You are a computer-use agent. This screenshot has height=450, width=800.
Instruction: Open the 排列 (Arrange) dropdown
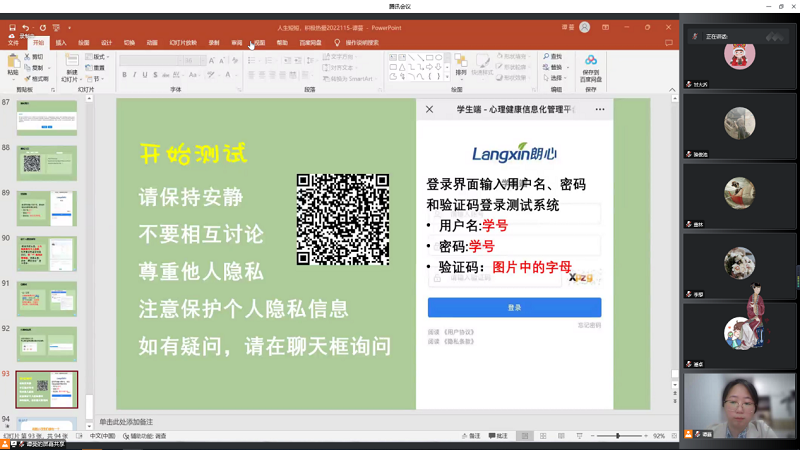[461, 65]
